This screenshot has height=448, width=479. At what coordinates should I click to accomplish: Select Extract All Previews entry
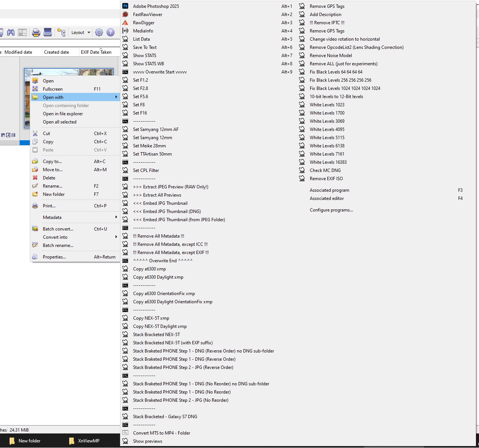click(208, 195)
